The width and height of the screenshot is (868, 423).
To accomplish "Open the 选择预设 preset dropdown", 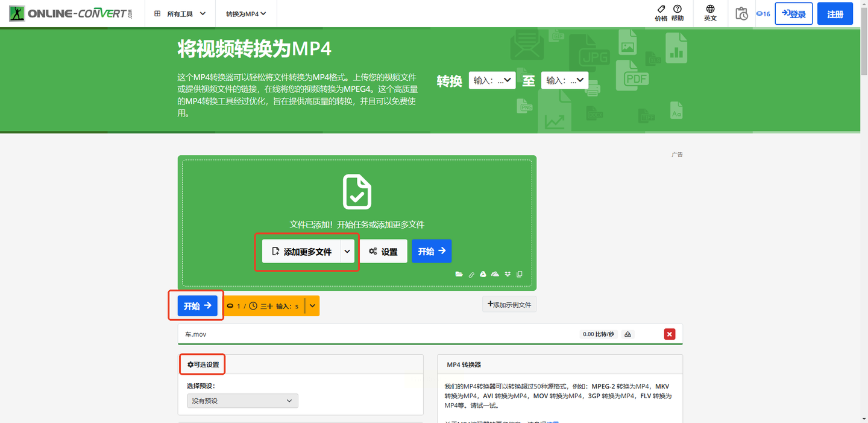I will pyautogui.click(x=242, y=401).
